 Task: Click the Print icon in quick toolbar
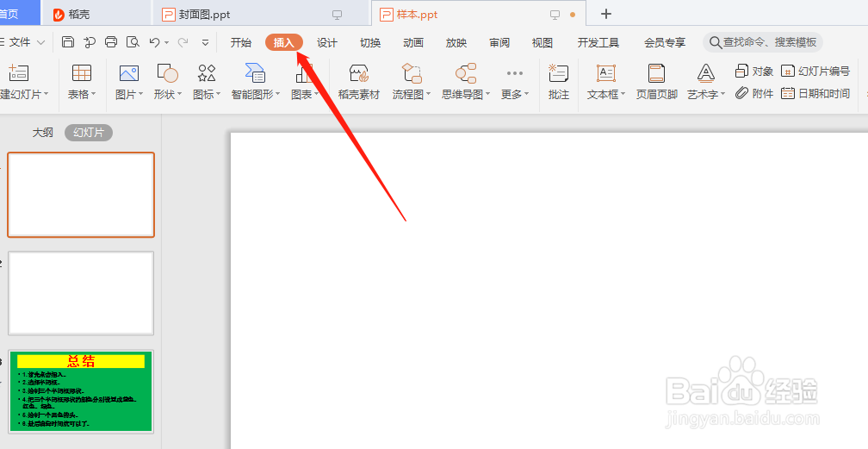pyautogui.click(x=111, y=42)
